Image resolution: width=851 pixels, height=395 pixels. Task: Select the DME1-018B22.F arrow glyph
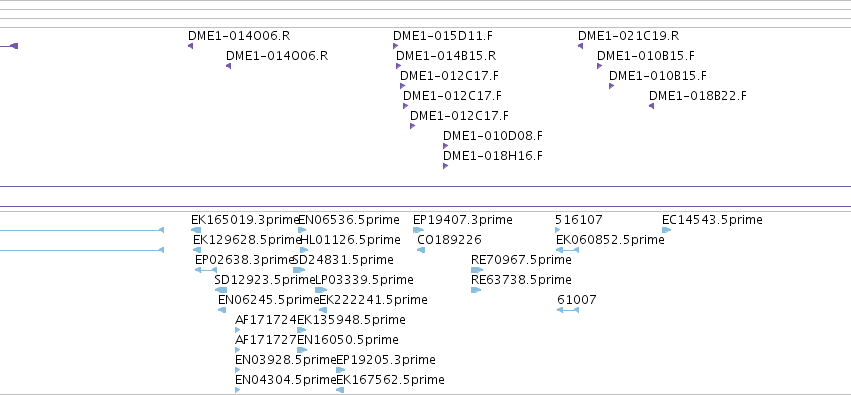(x=651, y=106)
